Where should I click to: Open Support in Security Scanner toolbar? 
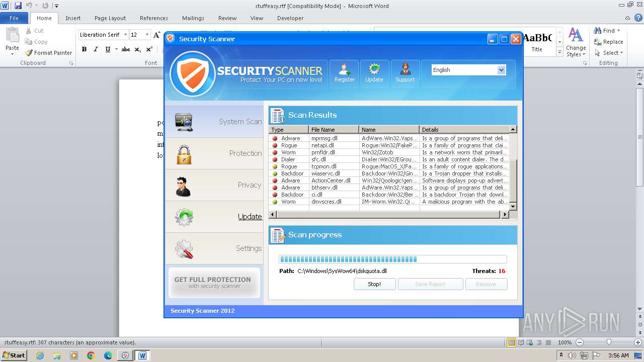[405, 73]
